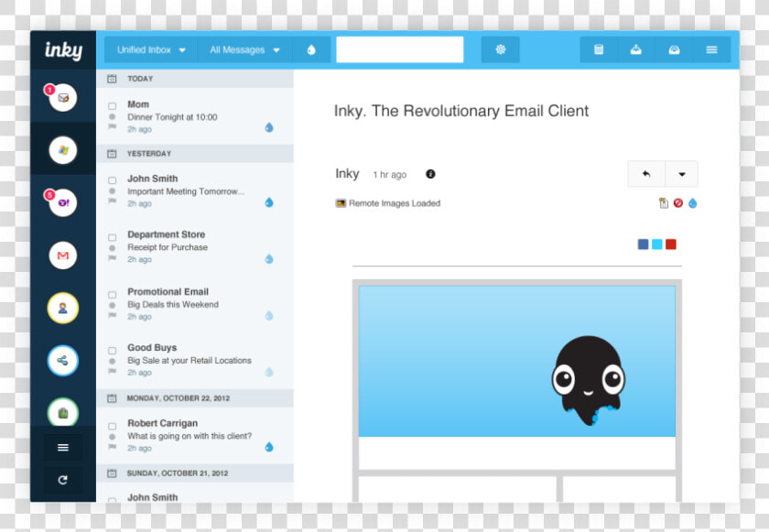Click the notepad icon in the top toolbar
Screen dimensions: 769x532
click(599, 49)
